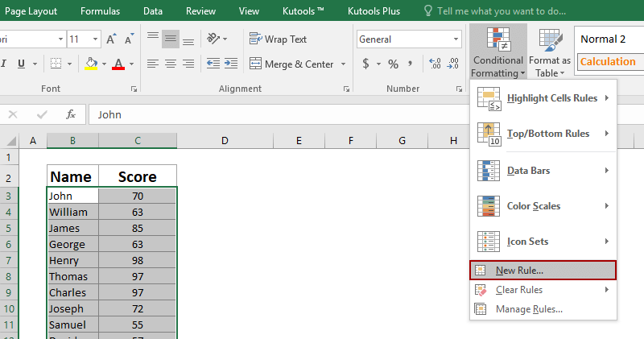Click the Fill Color paint bucket icon

(90, 64)
